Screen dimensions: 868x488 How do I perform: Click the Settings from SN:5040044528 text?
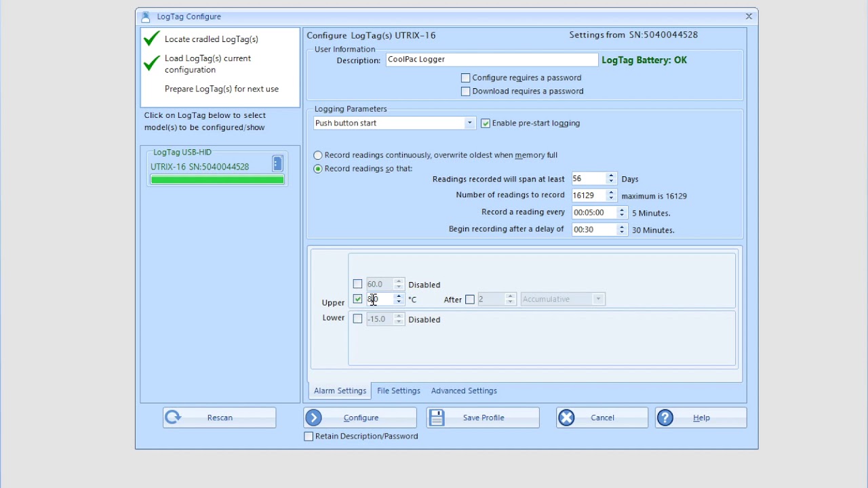click(633, 35)
